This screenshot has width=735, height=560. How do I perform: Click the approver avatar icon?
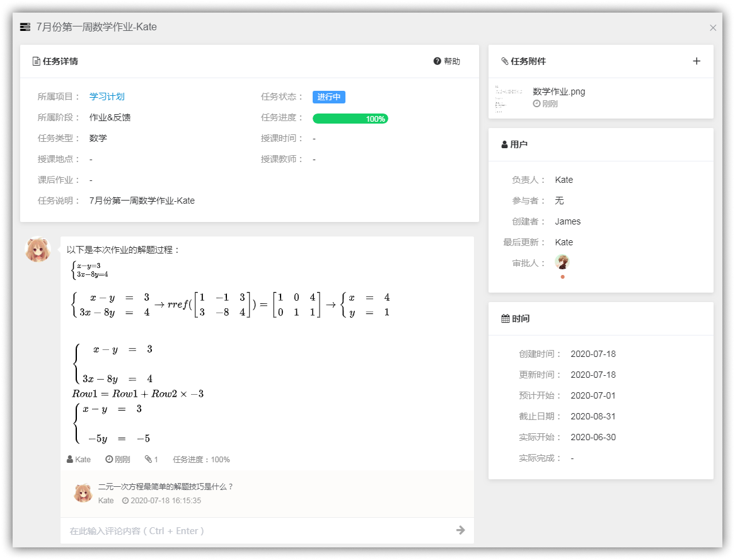point(562,262)
